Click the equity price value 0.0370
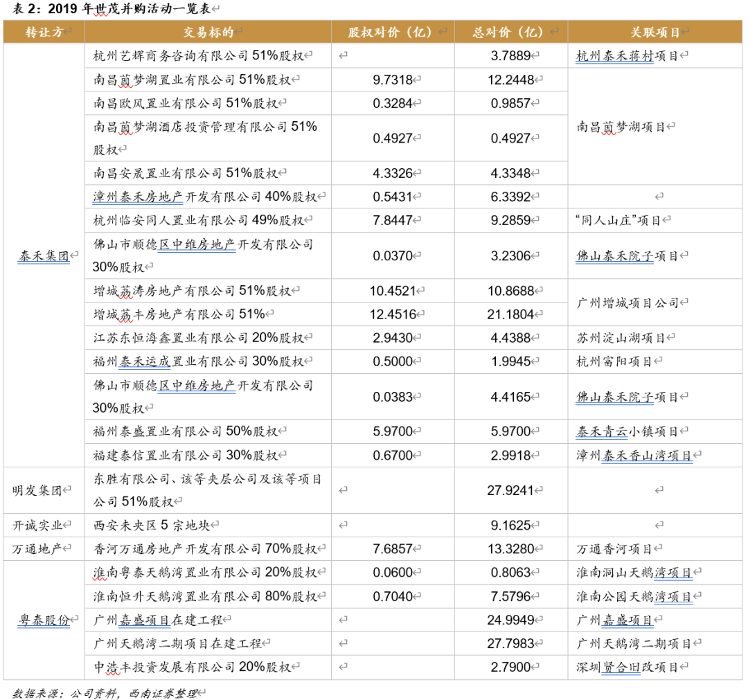This screenshot has height=700, width=748. (x=393, y=256)
